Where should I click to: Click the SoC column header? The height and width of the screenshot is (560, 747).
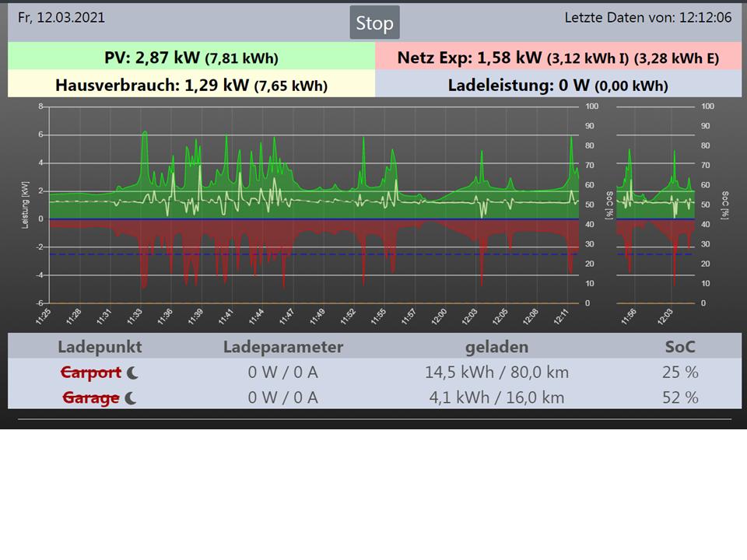pos(680,347)
